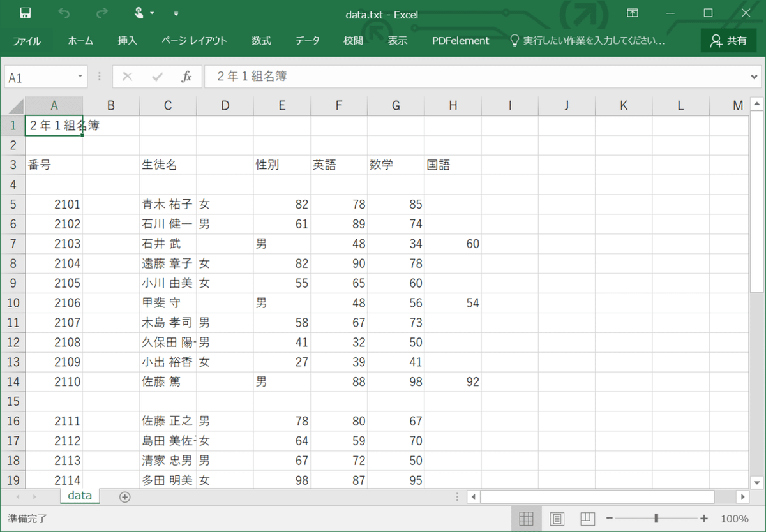Viewport: 766px width, 532px height.
Task: Click cell containing 数学 header
Action: point(396,165)
